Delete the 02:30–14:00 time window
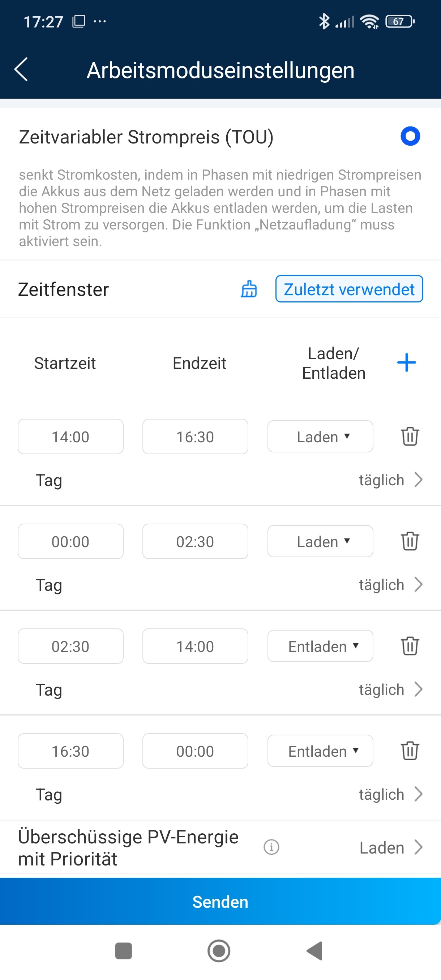The image size is (441, 980). coord(410,646)
